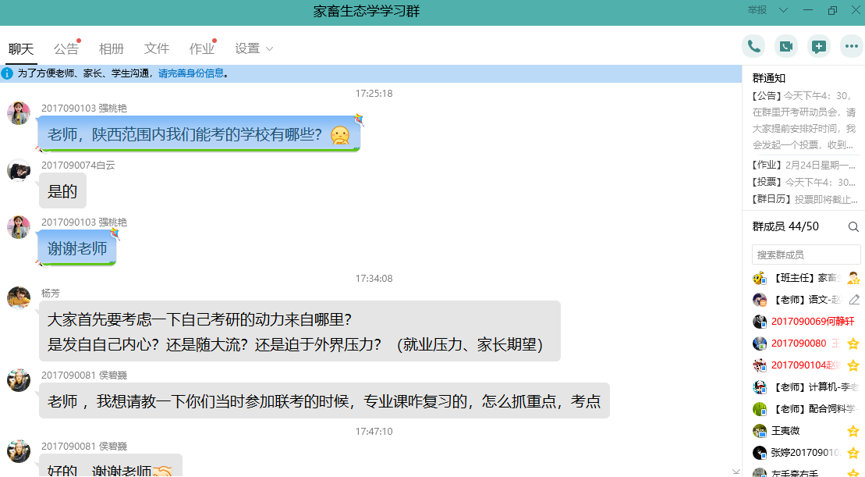Viewport: 865px width, 477px height.
Task: Click the 搜索群成员 search field
Action: (x=805, y=255)
